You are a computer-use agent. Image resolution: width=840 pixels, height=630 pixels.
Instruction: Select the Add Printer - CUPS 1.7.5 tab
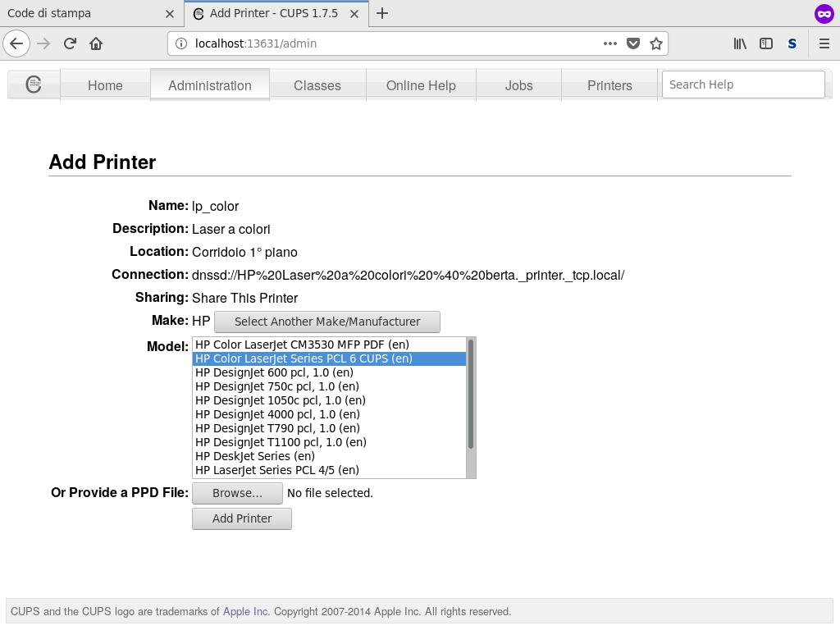coord(276,13)
